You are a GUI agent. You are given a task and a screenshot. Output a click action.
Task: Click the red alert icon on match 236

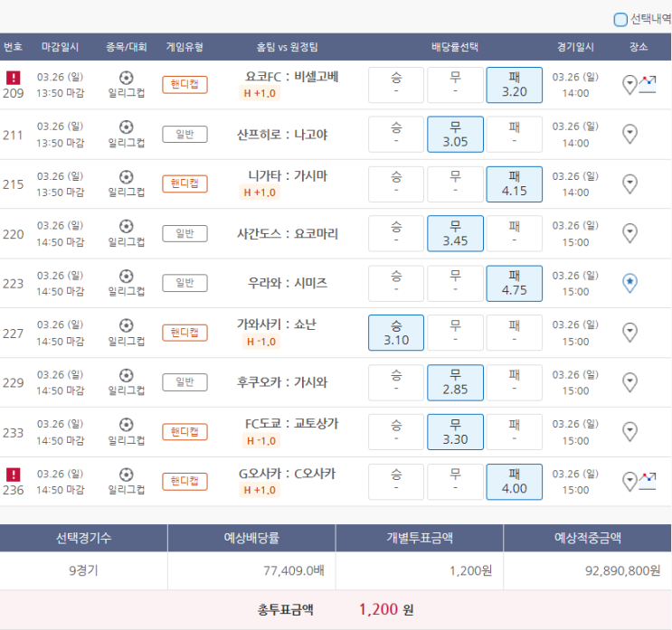(x=14, y=475)
